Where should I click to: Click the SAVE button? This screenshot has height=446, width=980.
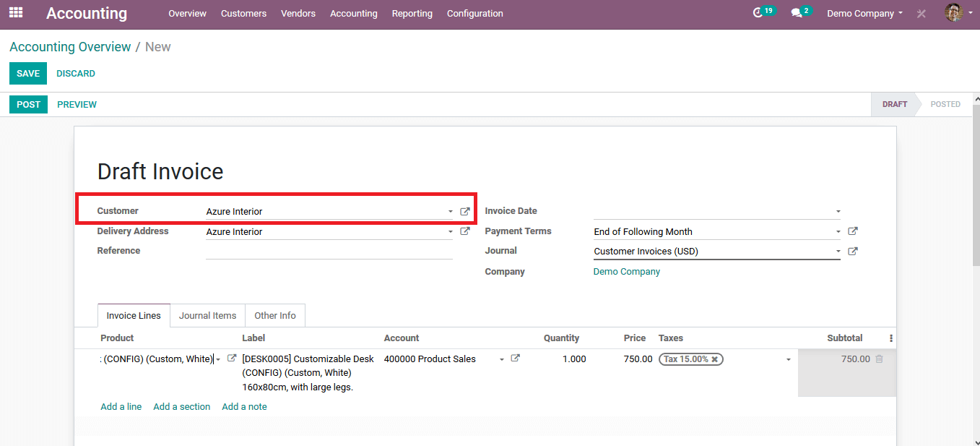(x=28, y=74)
